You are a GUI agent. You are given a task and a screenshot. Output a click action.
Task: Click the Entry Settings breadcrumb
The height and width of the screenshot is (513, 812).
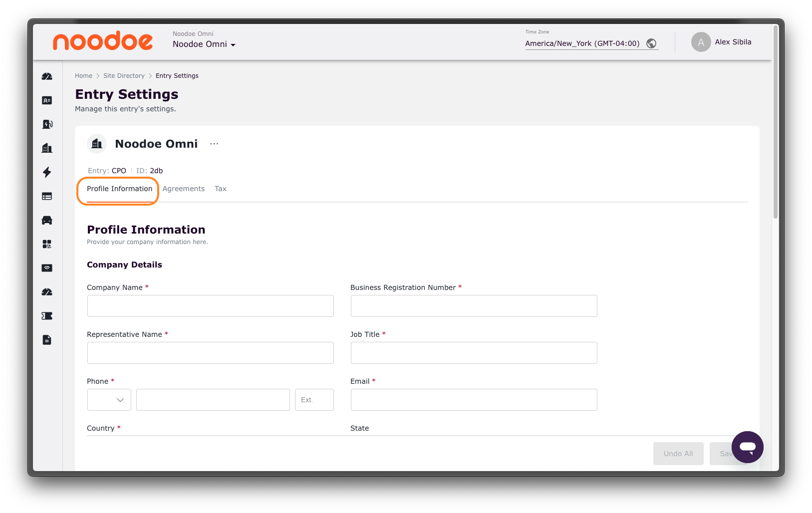coord(177,76)
